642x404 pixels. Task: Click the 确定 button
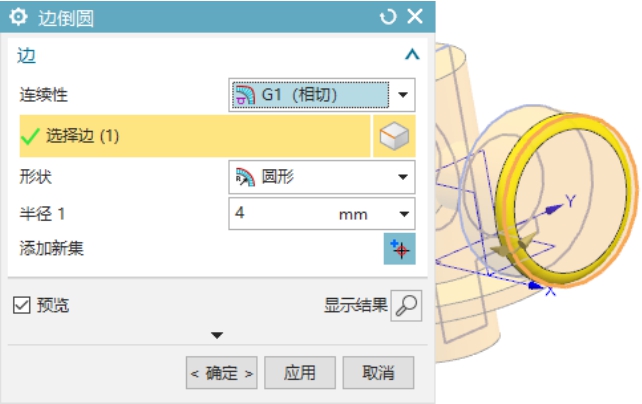pos(222,373)
